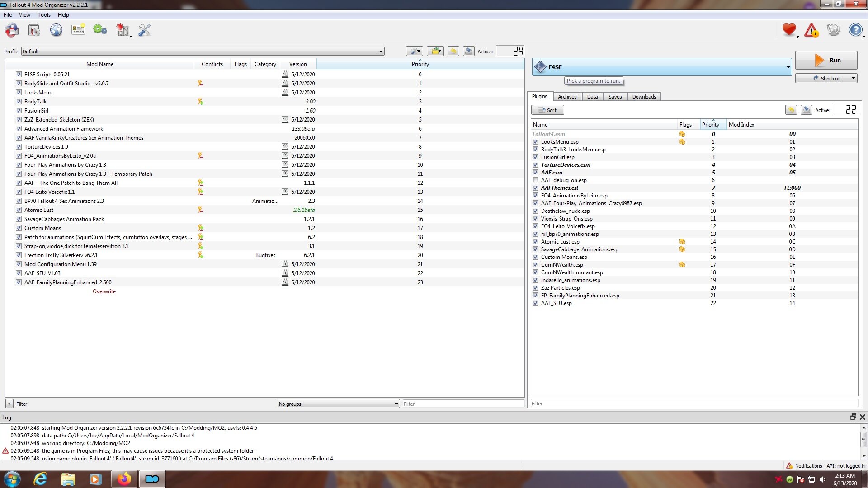Open the F4SE executable dropdown
Viewport: 868px width, 488px height.
coord(662,67)
